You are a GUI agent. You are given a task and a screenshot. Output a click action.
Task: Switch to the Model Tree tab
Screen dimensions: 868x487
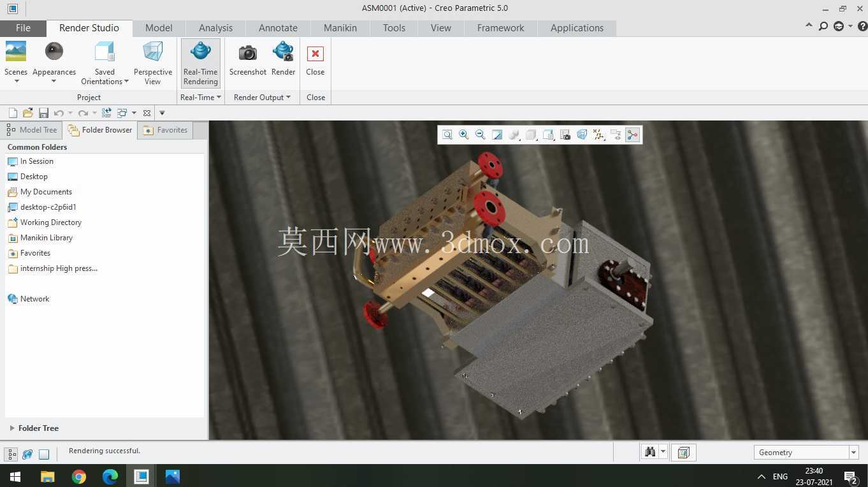(31, 130)
